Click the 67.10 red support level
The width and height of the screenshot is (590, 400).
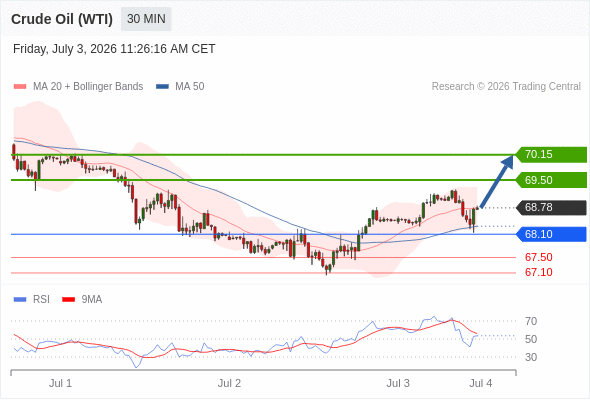[538, 272]
